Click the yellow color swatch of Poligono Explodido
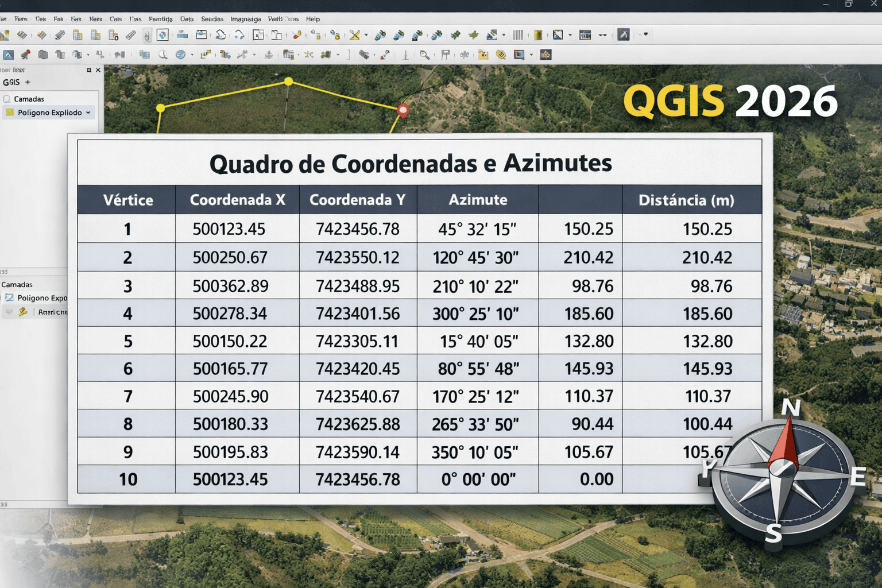This screenshot has width=882, height=588. click(x=10, y=113)
